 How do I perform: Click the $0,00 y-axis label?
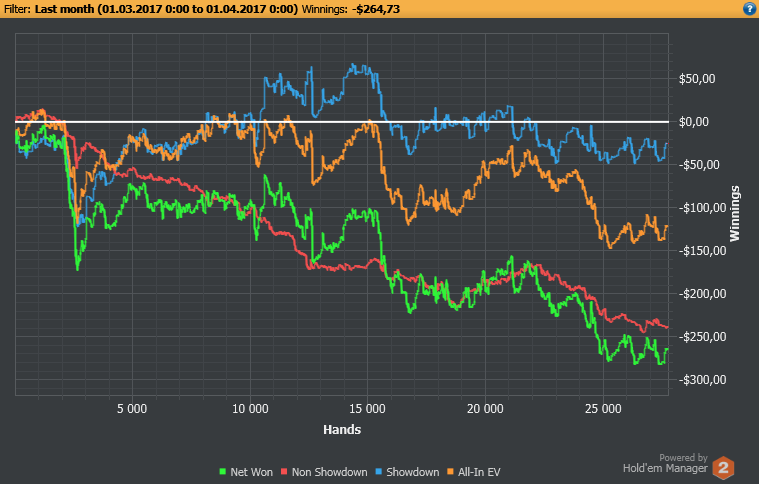click(694, 122)
